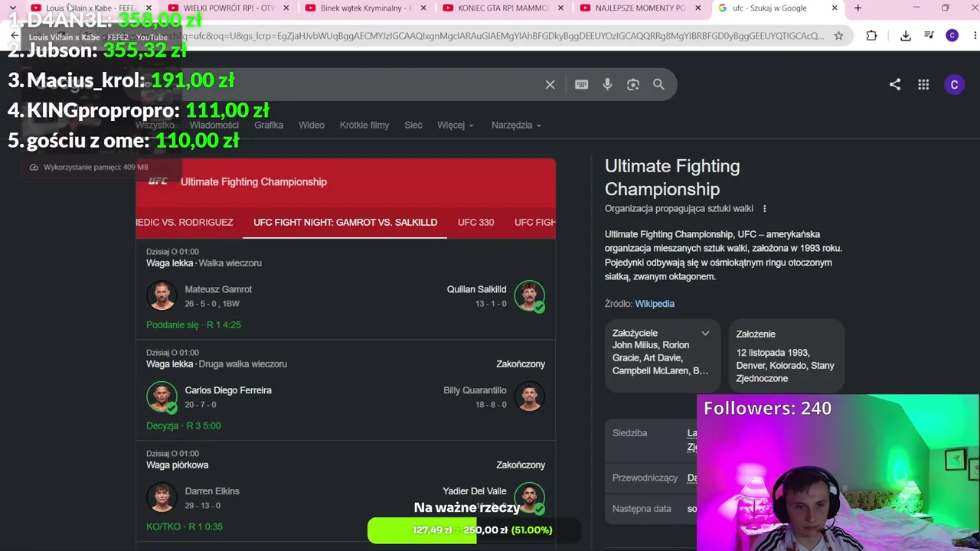Open the on-screen keyboard input tool
The image size is (980, 551).
click(x=582, y=84)
